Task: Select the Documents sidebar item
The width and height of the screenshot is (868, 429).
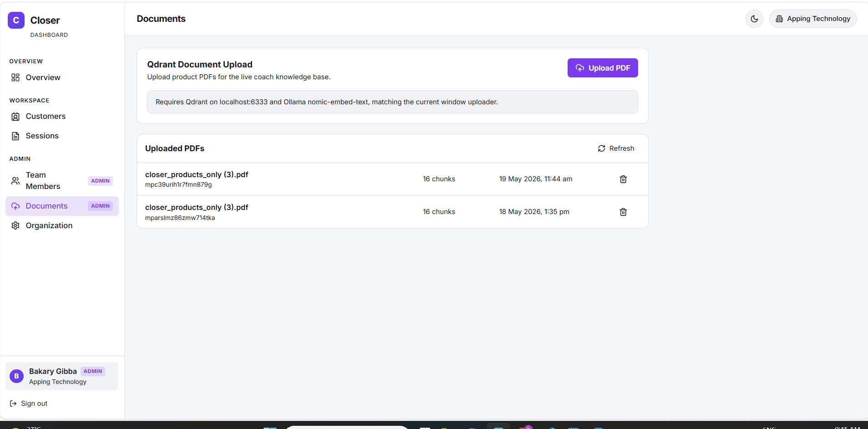Action: 62,206
